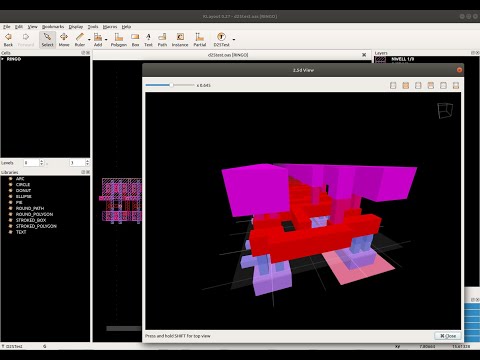The height and width of the screenshot is (360, 480).
Task: Activate the Polygon drawing tool
Action: coord(119,40)
